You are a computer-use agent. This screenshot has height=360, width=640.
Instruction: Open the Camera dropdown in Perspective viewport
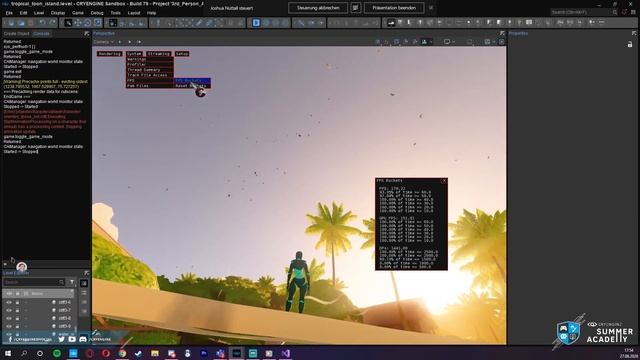[x=104, y=42]
